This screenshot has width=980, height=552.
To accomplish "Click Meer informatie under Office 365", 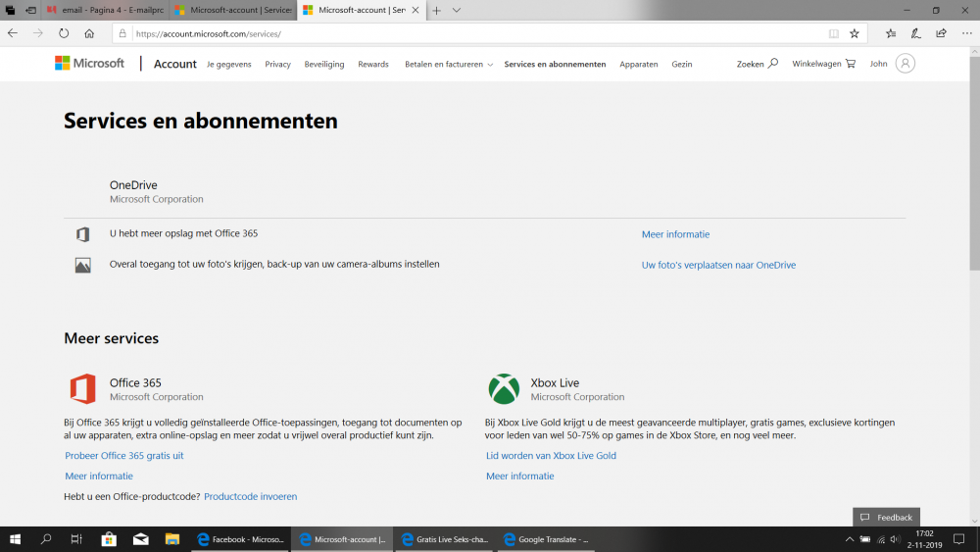I will (99, 477).
